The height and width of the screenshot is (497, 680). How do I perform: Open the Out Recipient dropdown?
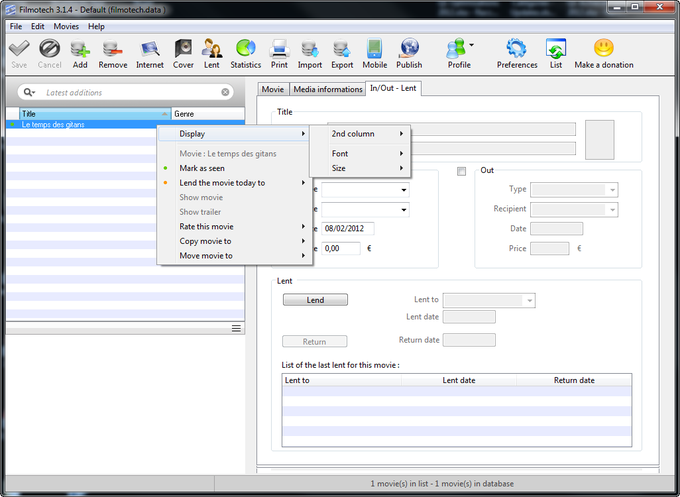click(x=574, y=209)
